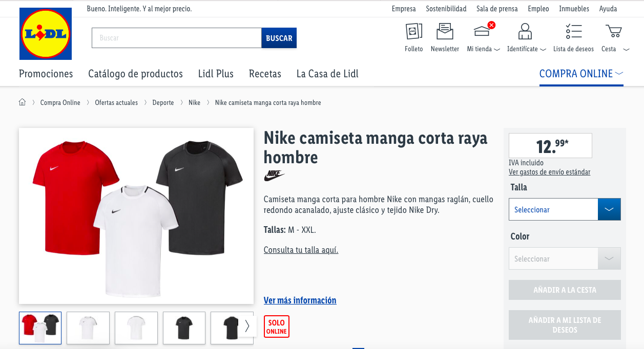This screenshot has height=349, width=644.
Task: Open the Folleto brochure icon
Action: click(x=413, y=32)
